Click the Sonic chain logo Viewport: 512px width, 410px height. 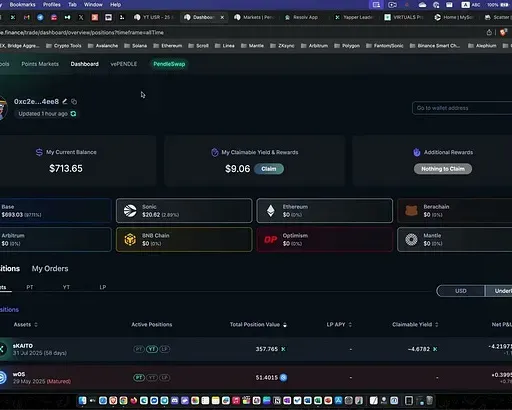pos(130,211)
